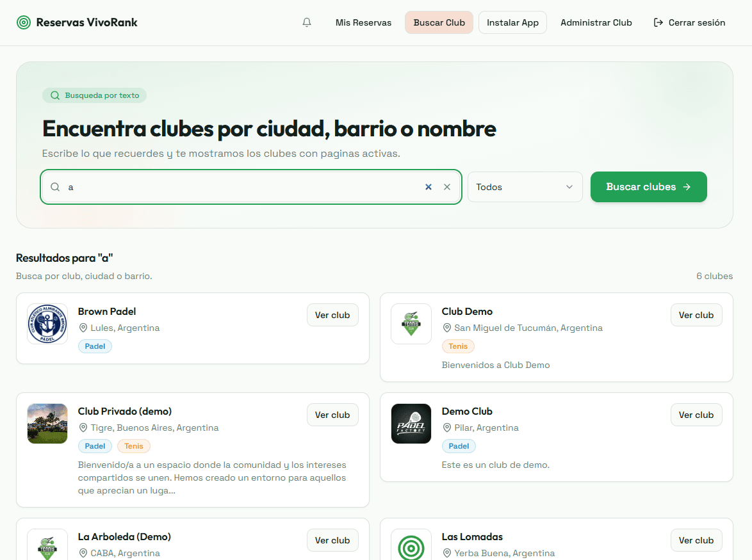This screenshot has height=560, width=752.
Task: Click the Tenis tag on Club Privado
Action: click(x=134, y=446)
